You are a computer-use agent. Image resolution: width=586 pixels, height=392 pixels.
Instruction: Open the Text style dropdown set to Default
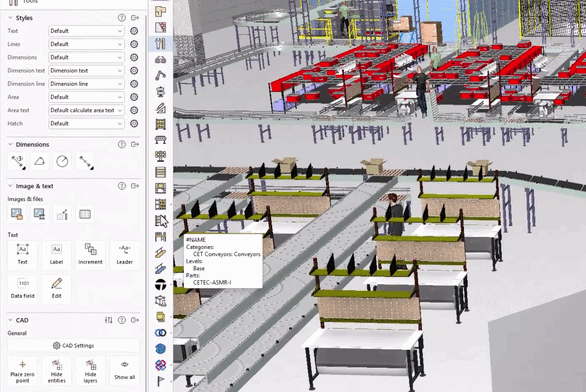click(86, 31)
